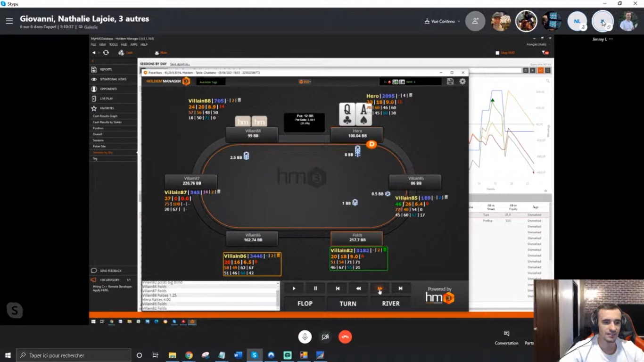Image resolution: width=644 pixels, height=362 pixels.
Task: Open the Skype Conversation chat icon
Action: click(506, 334)
